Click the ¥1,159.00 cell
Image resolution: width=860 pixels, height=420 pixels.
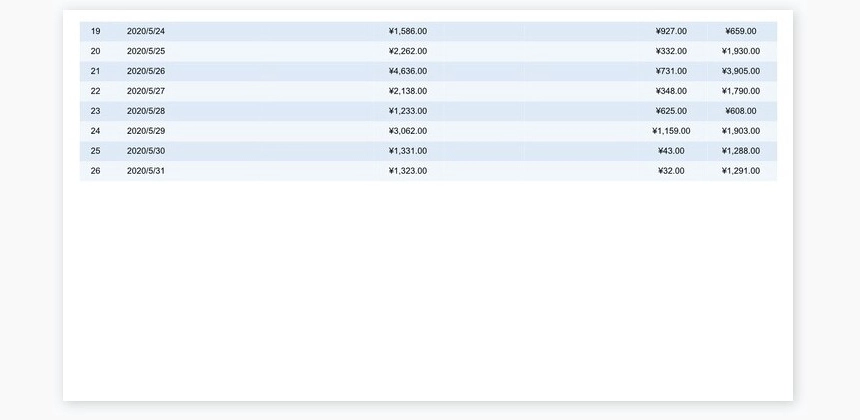click(x=671, y=131)
